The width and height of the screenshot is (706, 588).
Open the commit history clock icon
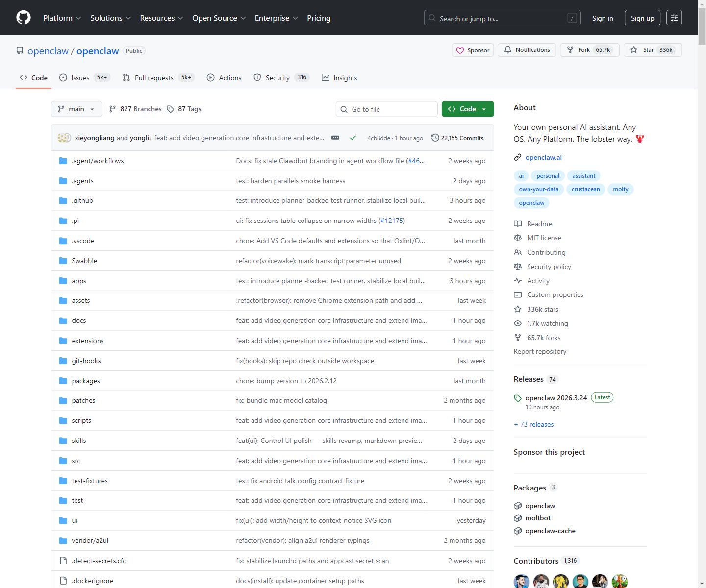(x=435, y=138)
